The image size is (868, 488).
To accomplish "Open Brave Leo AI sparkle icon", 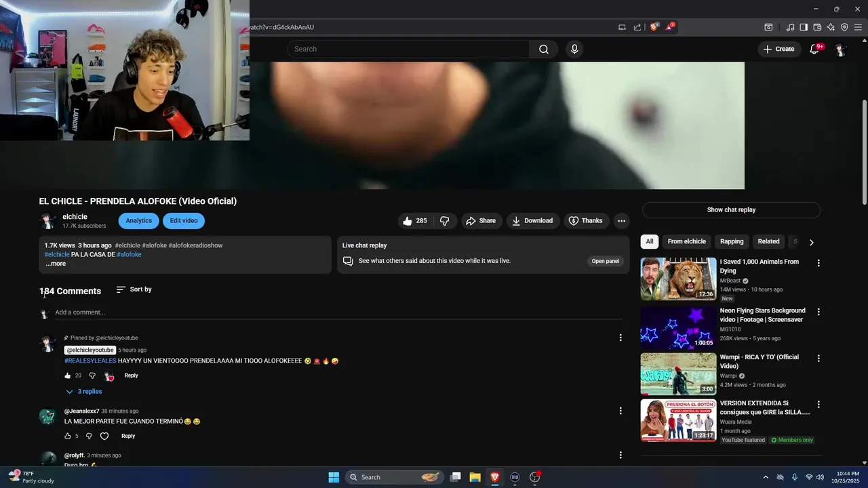I will 831,27.
